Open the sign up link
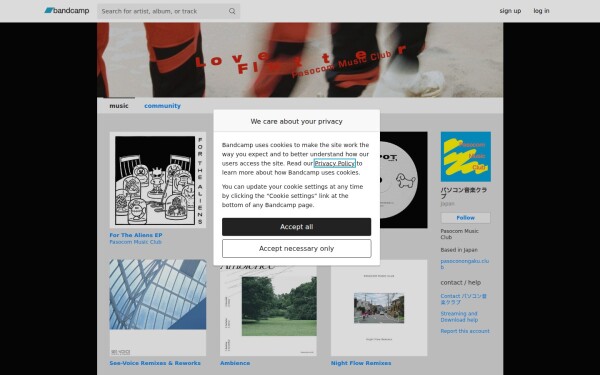600x375 pixels. [x=510, y=11]
